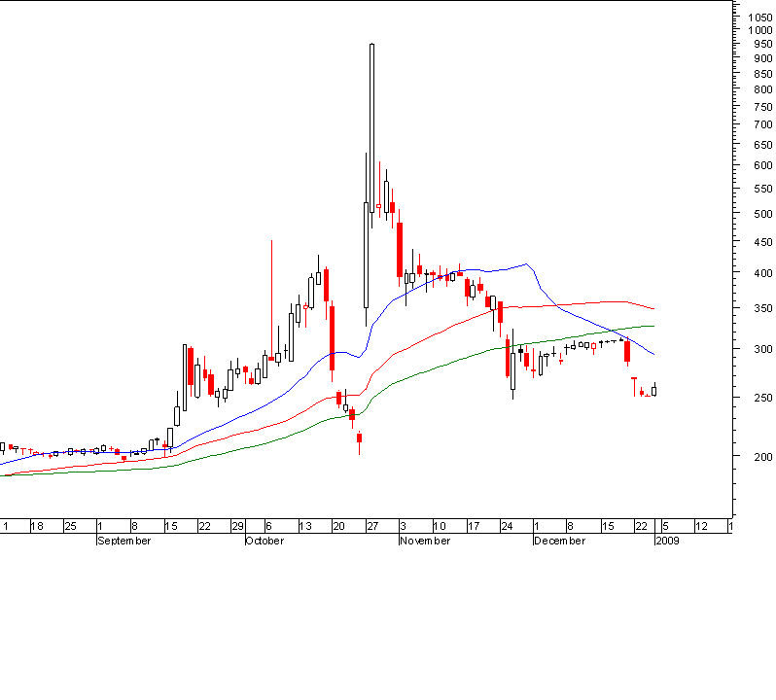776x700 pixels.
Task: Click the date tick labeled 12
Action: (701, 526)
